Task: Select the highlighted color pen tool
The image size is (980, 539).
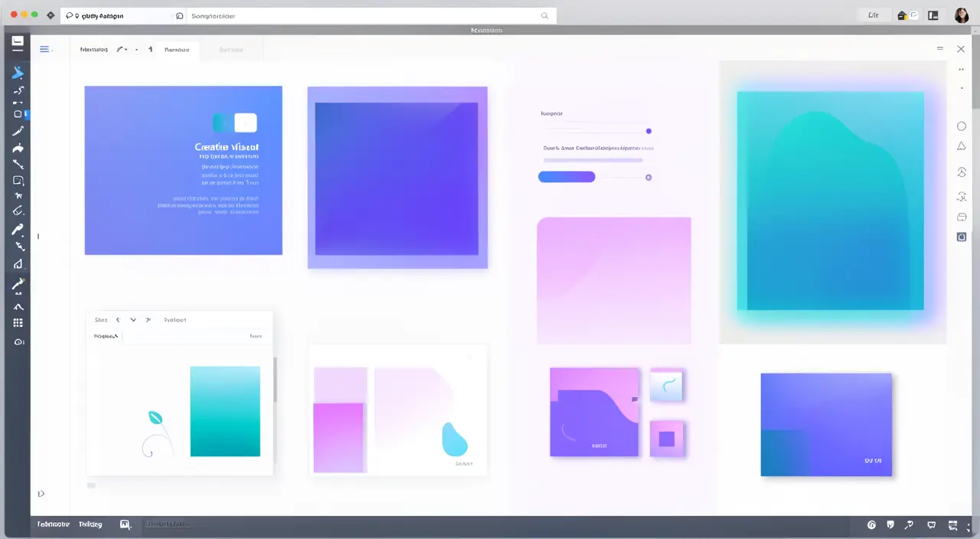Action: coord(18,284)
